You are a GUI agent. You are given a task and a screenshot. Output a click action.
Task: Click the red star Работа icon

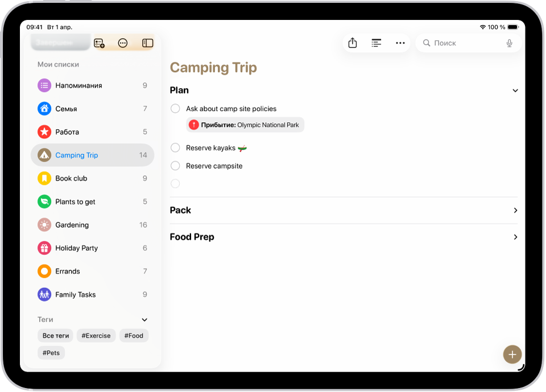click(x=44, y=132)
